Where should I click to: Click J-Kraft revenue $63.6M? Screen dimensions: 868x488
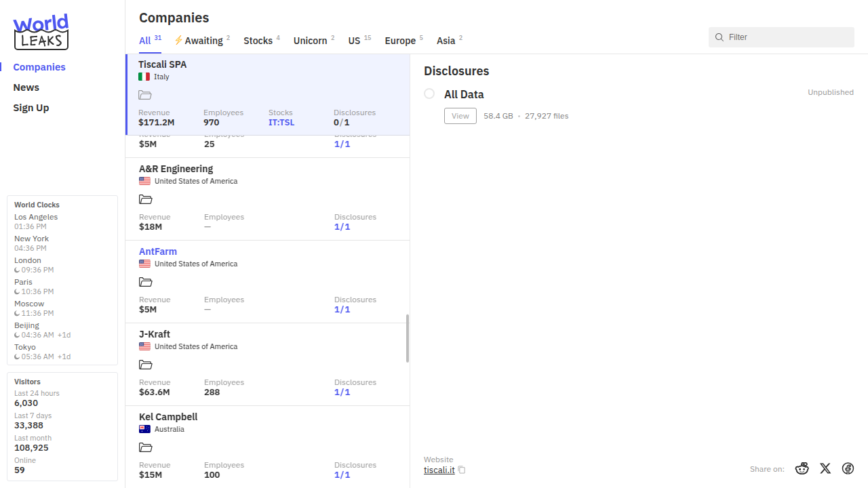point(155,392)
